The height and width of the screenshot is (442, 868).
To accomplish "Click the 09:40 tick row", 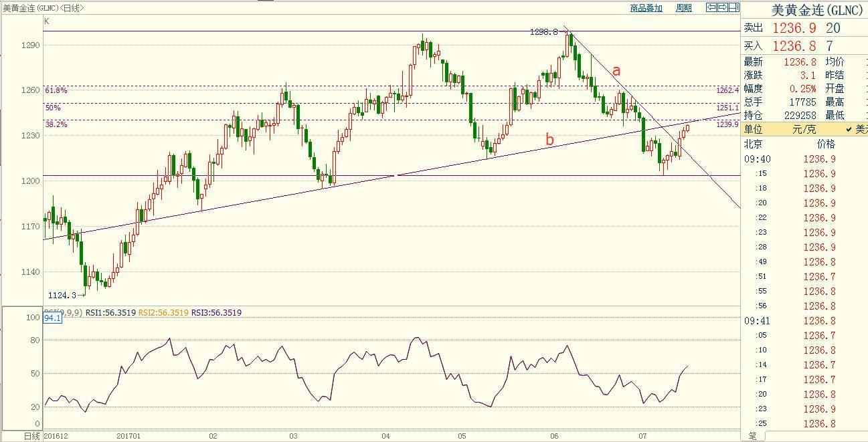I will tap(805, 159).
